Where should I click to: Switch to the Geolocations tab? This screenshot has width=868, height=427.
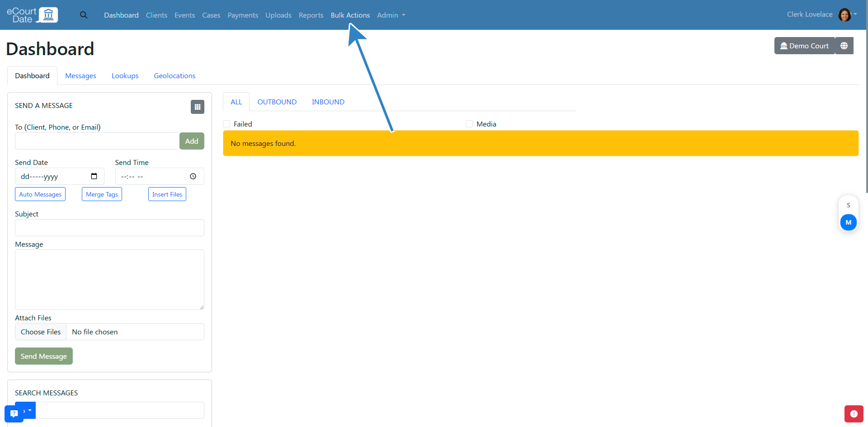coord(175,75)
